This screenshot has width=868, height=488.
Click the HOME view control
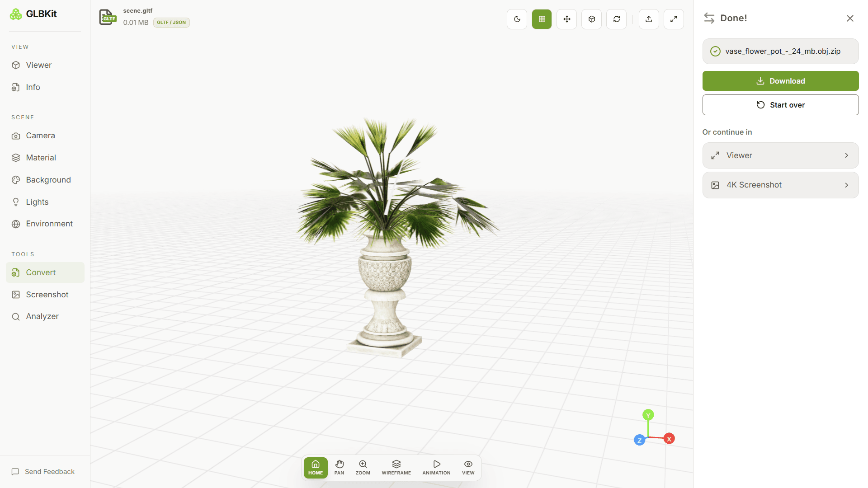click(x=316, y=468)
